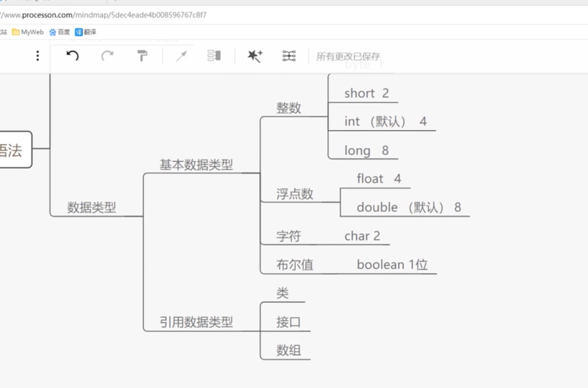Select the boolean 1位 node

tap(393, 264)
